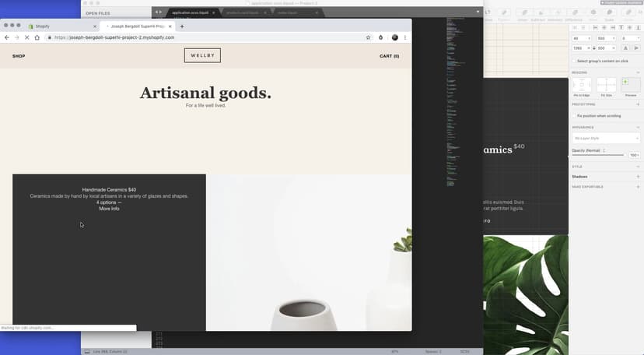Click the WELLBY logo button
The image size is (644, 355).
tap(202, 55)
